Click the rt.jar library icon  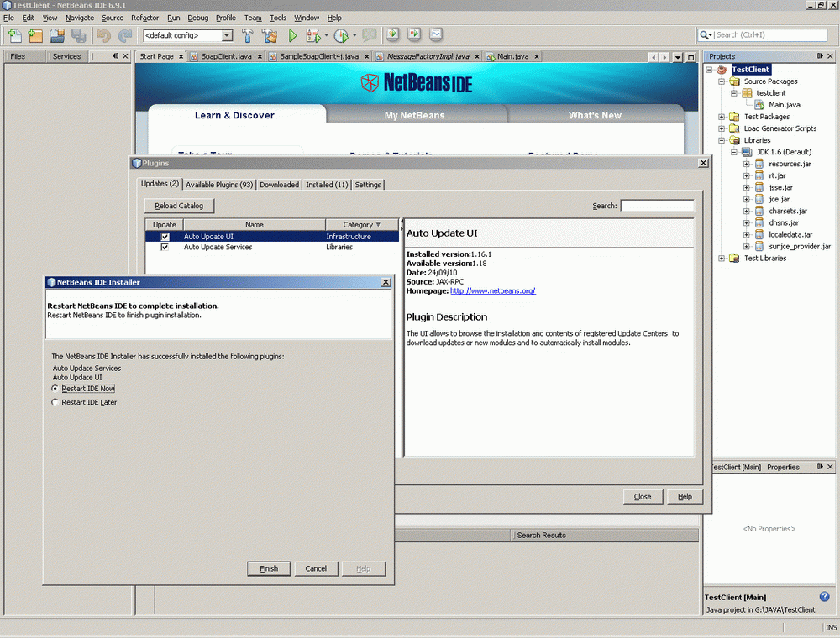click(759, 175)
